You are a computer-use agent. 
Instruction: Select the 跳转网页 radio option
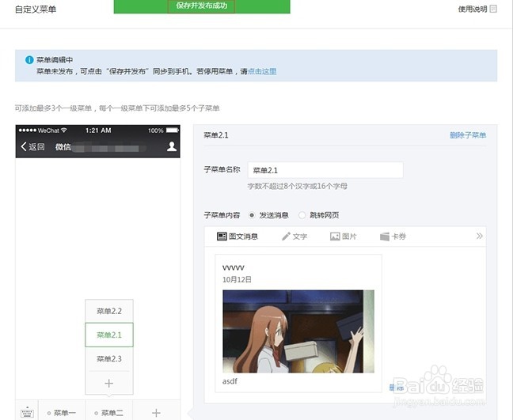(302, 215)
